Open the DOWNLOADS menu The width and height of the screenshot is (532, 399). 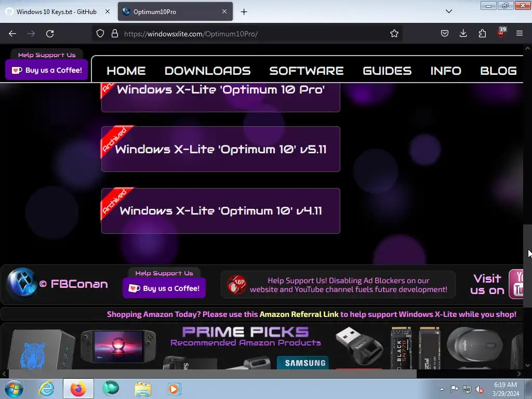click(207, 71)
